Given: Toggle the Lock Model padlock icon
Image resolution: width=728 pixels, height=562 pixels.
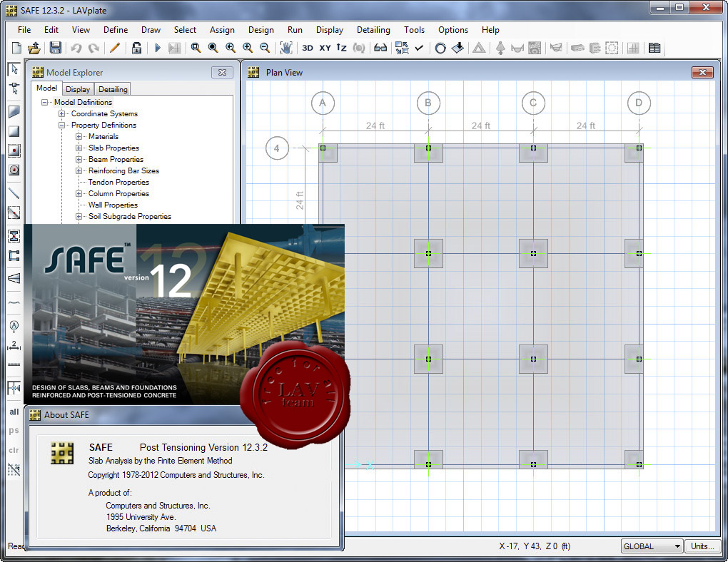Looking at the screenshot, I should [136, 48].
